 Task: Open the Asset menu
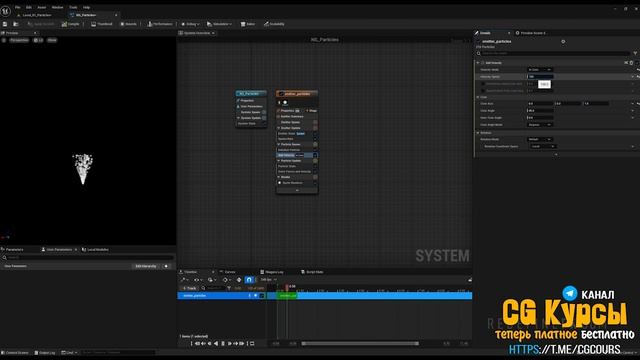(42, 7)
